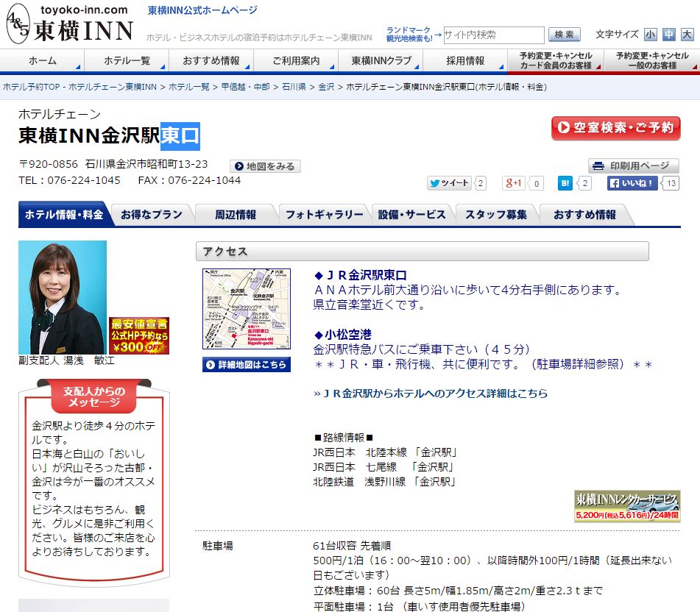Click the 印刷用ページ print button
Viewport: 700px width, 612px height.
point(634,166)
